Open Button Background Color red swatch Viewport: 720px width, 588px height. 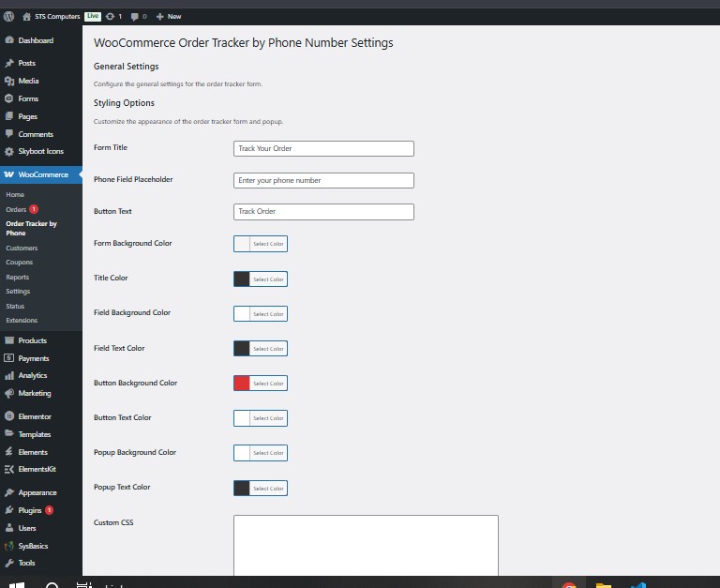click(x=242, y=383)
